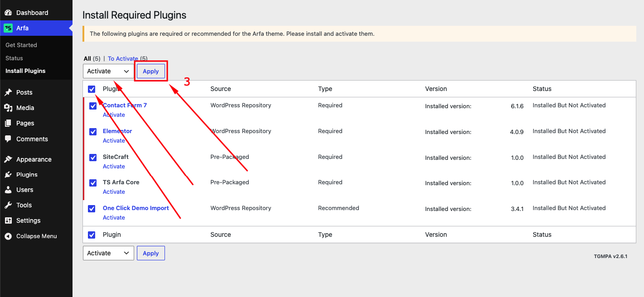Click the Collapse Menu arrow icon
The width and height of the screenshot is (644, 297).
8,236
